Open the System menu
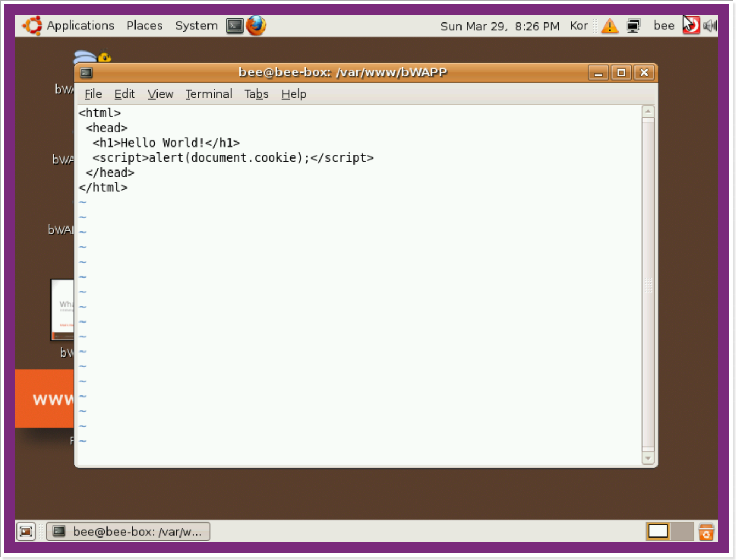This screenshot has height=560, width=736. pyautogui.click(x=196, y=25)
